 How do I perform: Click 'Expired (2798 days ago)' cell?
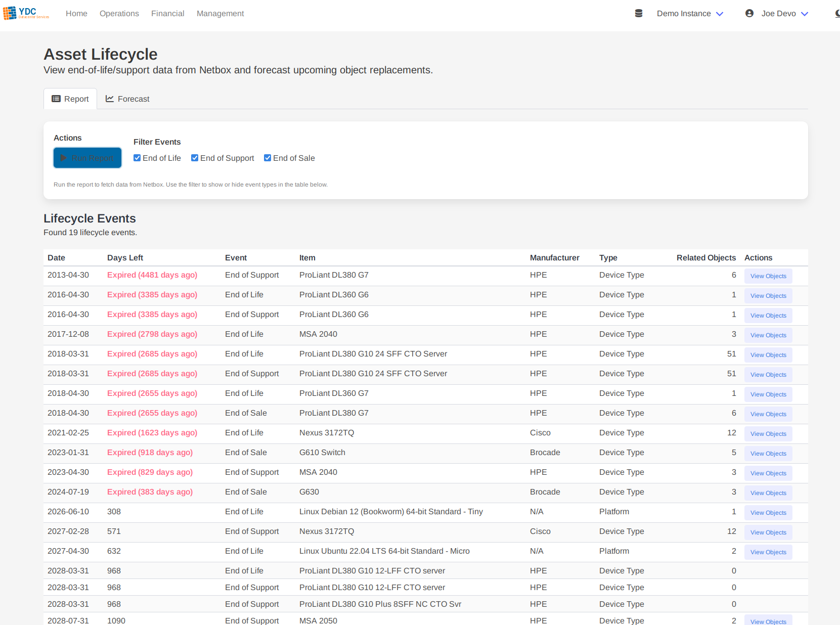(x=152, y=334)
